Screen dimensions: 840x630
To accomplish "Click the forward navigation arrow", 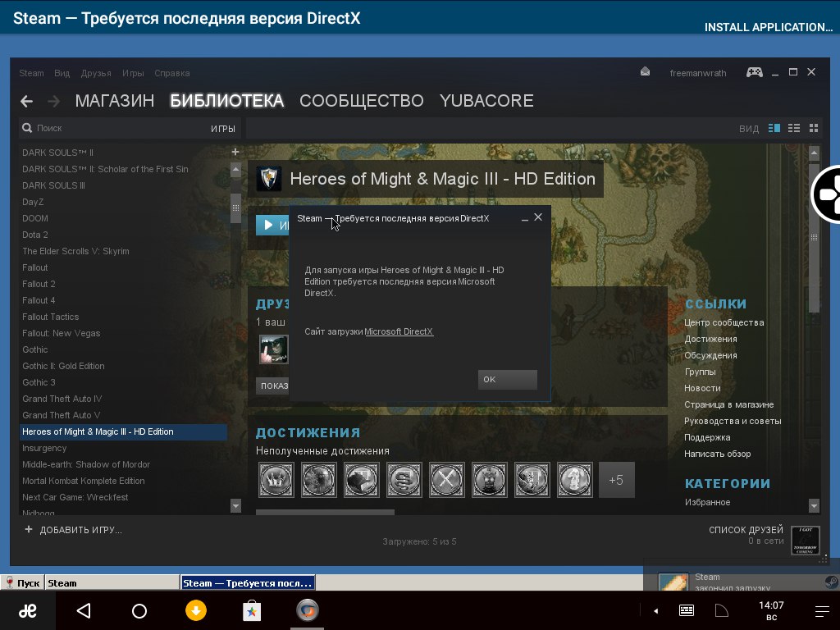I will (53, 101).
